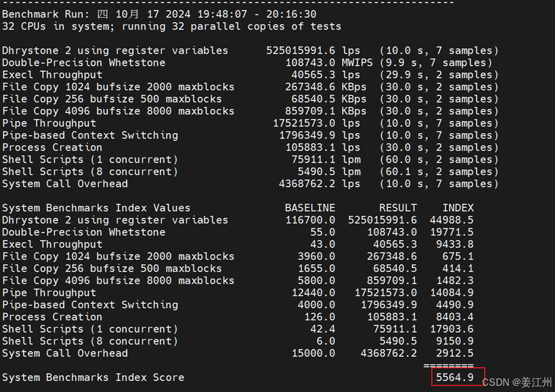This screenshot has width=555, height=392.
Task: Select Execl Throughput 40565.3 lps value
Action: click(325, 75)
